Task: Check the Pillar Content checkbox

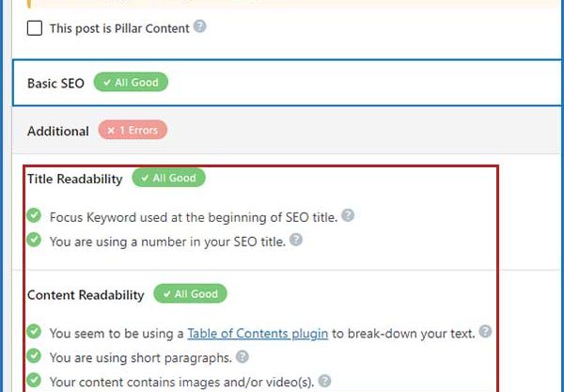Action: (x=35, y=28)
